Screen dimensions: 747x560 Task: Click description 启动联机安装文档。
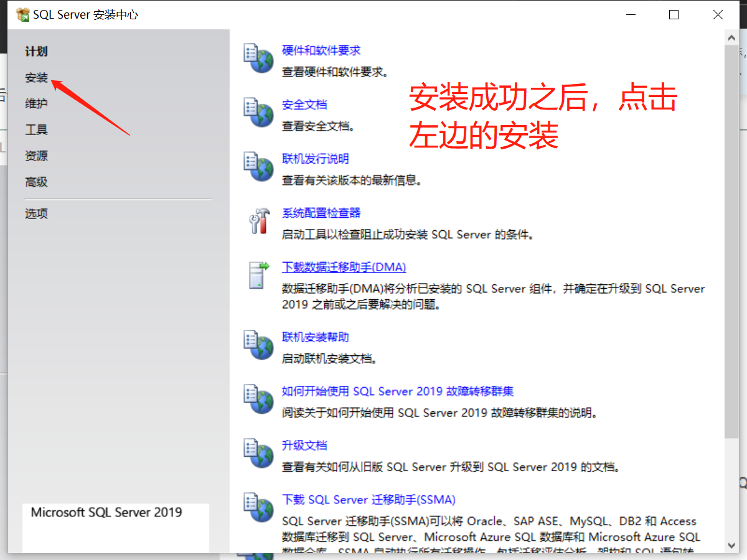330,359
